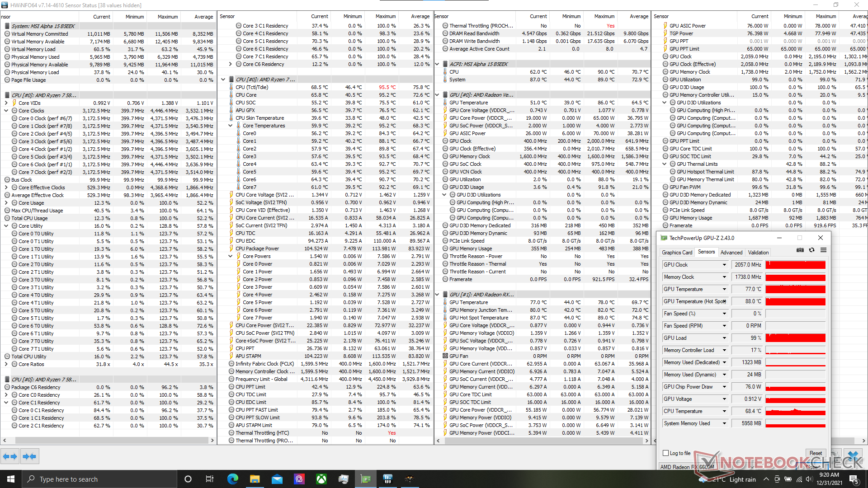Open GPU Load sensor dropdown
This screenshot has height=488, width=868.
click(x=724, y=338)
